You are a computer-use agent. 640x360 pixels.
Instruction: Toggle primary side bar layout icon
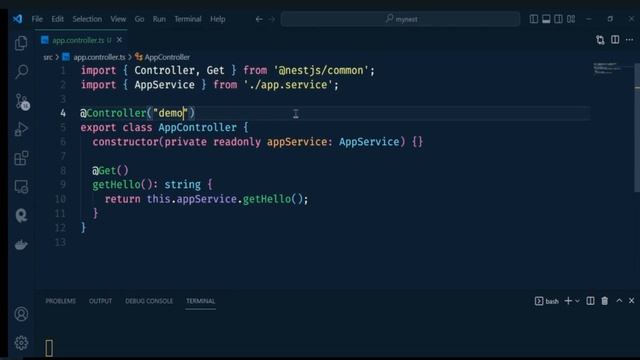click(533, 19)
